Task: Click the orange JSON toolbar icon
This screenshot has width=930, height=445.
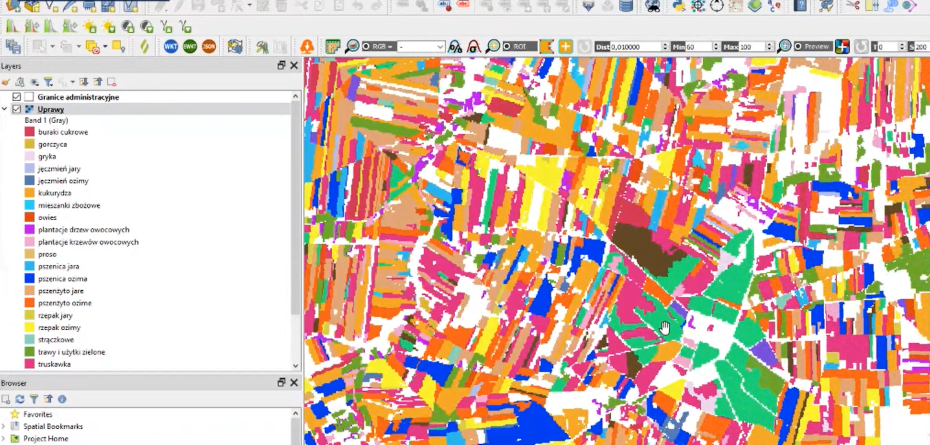Action: point(209,47)
